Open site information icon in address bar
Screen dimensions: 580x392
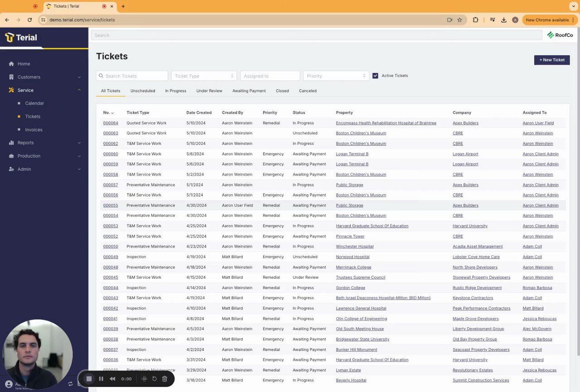[43, 20]
